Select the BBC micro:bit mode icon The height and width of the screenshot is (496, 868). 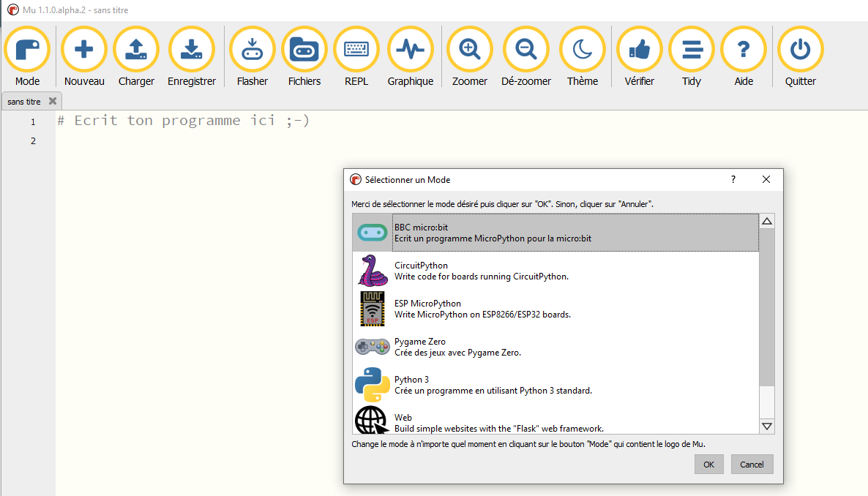pos(373,233)
